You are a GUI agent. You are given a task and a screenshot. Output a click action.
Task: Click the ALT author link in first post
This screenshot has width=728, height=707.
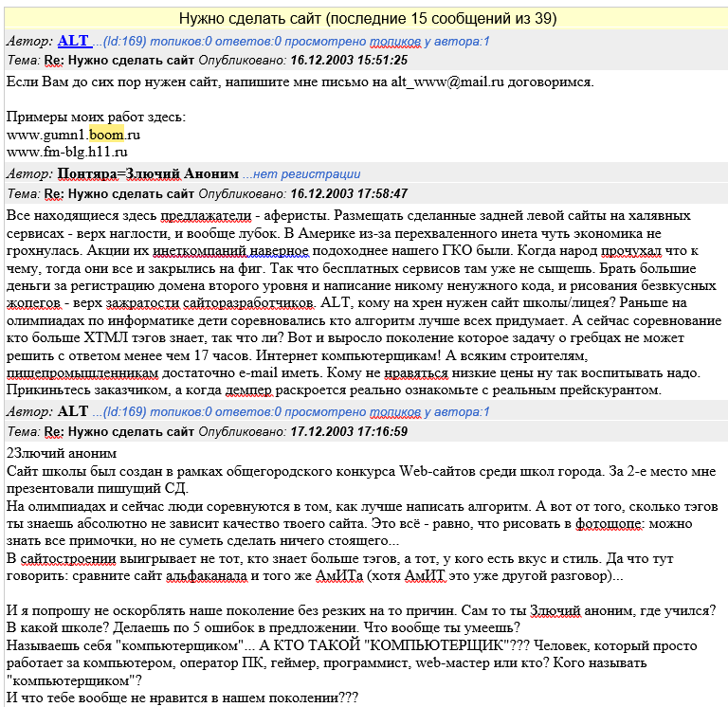coord(73,41)
